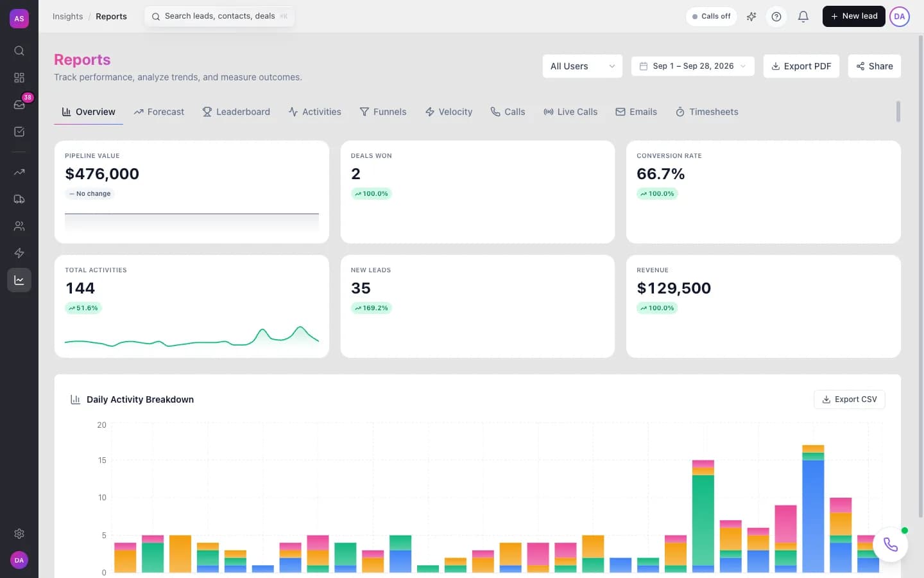The height and width of the screenshot is (578, 924).
Task: Click the $129,500 revenue figure
Action: pyautogui.click(x=674, y=288)
